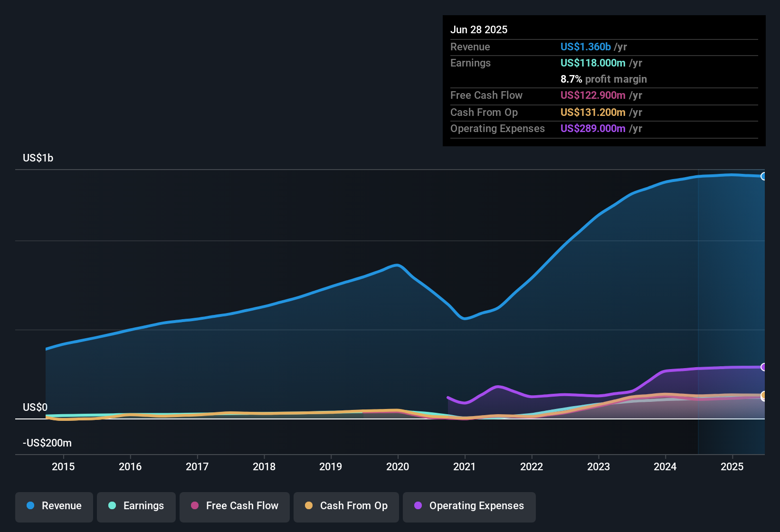
Task: Click the US$1.360b revenue value in tooltip
Action: 585,47
